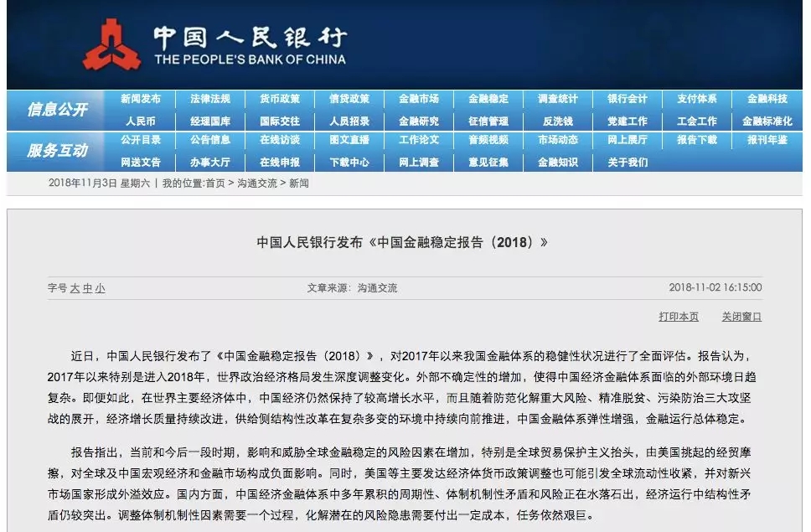
Task: Open the 金融市场 menu item
Action: point(419,99)
